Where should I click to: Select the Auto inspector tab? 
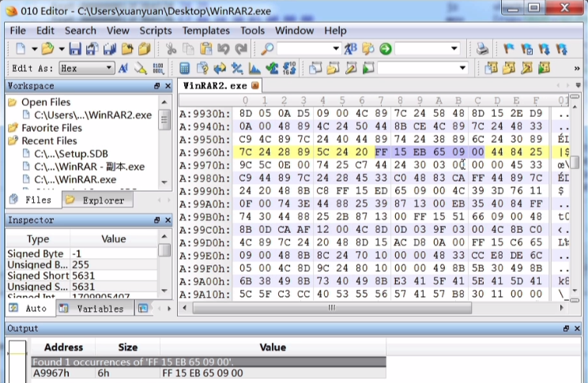pos(30,309)
